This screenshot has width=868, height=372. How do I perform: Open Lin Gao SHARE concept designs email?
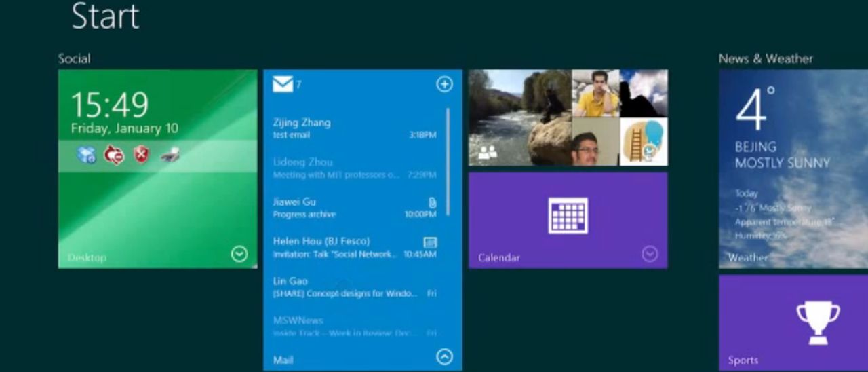[355, 286]
